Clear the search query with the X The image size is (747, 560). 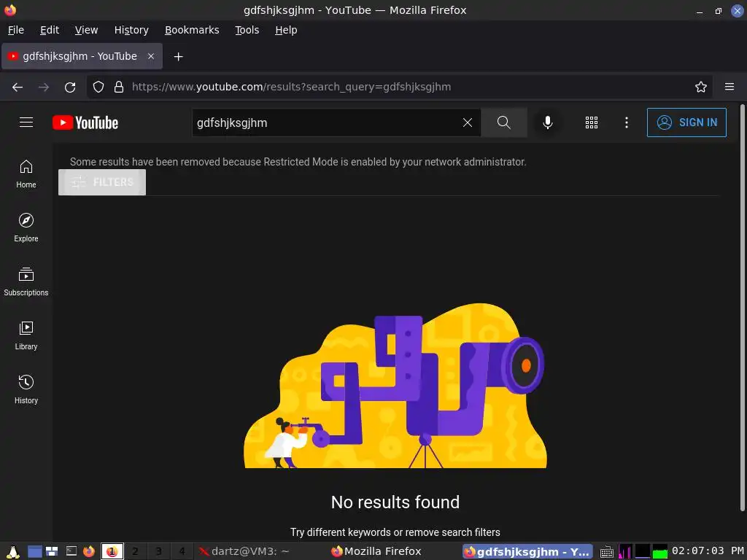tap(468, 122)
